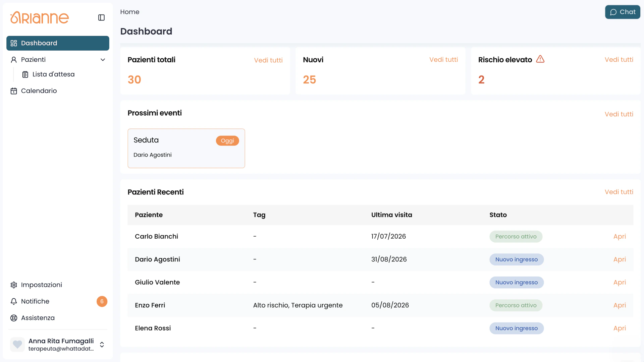Click Apri for Enzo Ferri

point(620,305)
